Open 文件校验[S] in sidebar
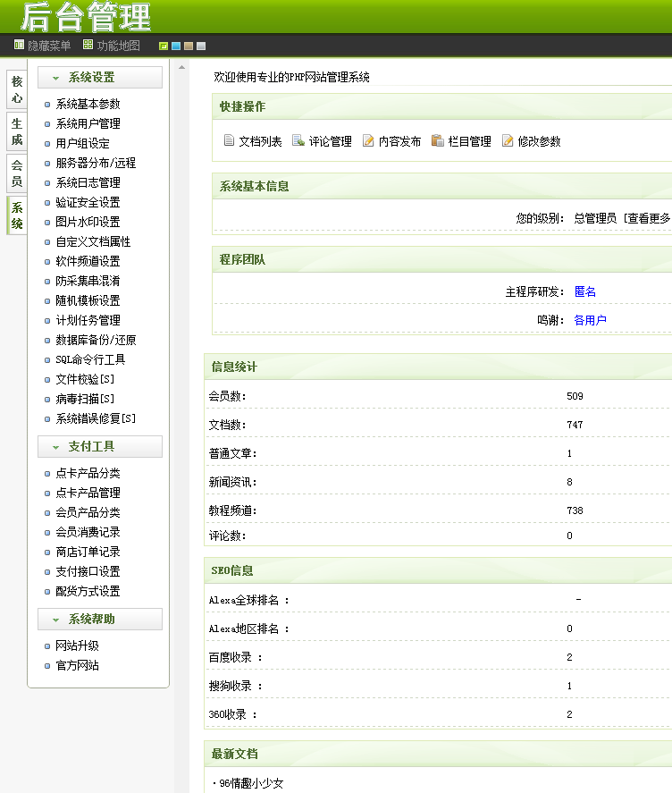The image size is (672, 793). pyautogui.click(x=85, y=379)
